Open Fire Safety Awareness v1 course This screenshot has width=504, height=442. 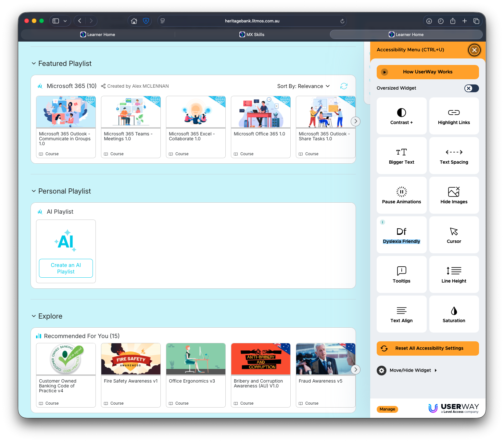pos(131,375)
